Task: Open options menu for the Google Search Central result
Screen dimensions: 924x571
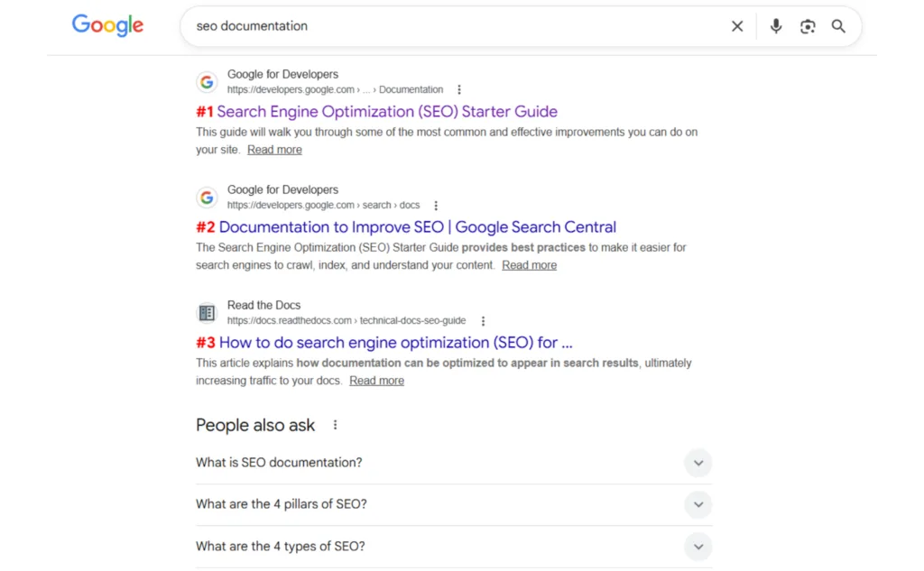Action: [436, 206]
